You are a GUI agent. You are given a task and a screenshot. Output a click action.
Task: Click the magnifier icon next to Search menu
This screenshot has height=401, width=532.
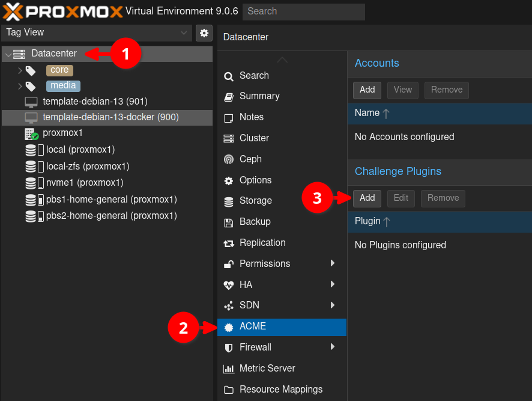[229, 76]
